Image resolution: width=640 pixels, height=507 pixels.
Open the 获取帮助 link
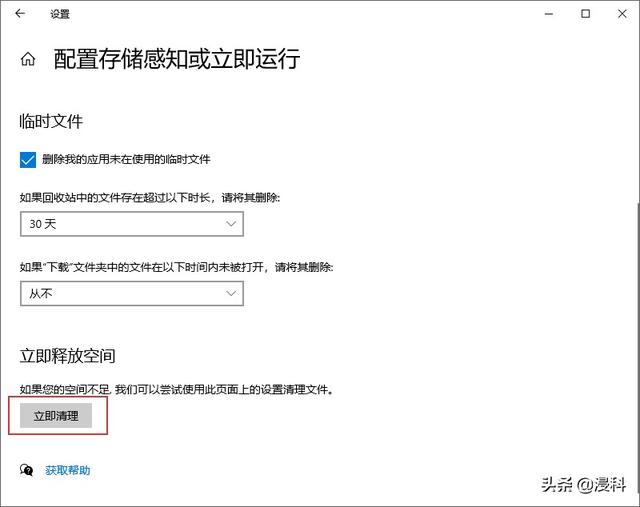pos(67,470)
